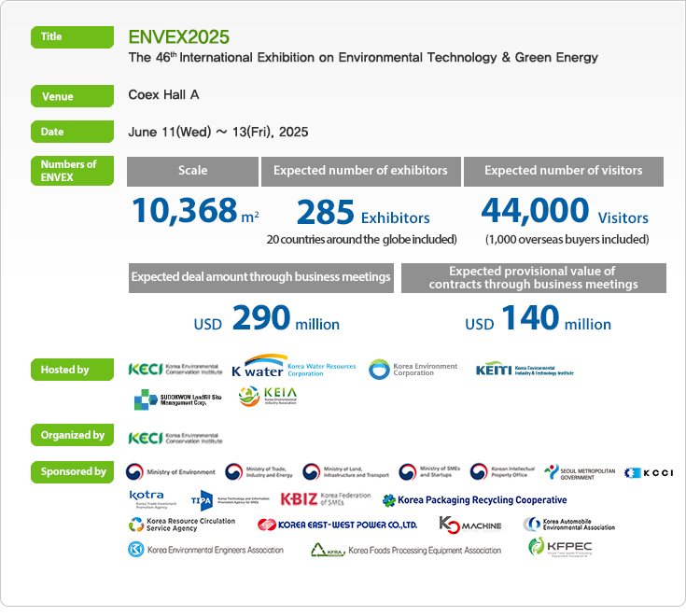686x616 pixels.
Task: Click the Sponsored by label
Action: click(73, 471)
